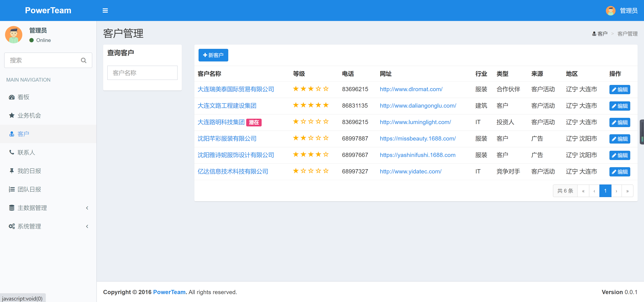The image size is (644, 302).
Task: Click the 主数据管理 database icon
Action: click(x=12, y=208)
